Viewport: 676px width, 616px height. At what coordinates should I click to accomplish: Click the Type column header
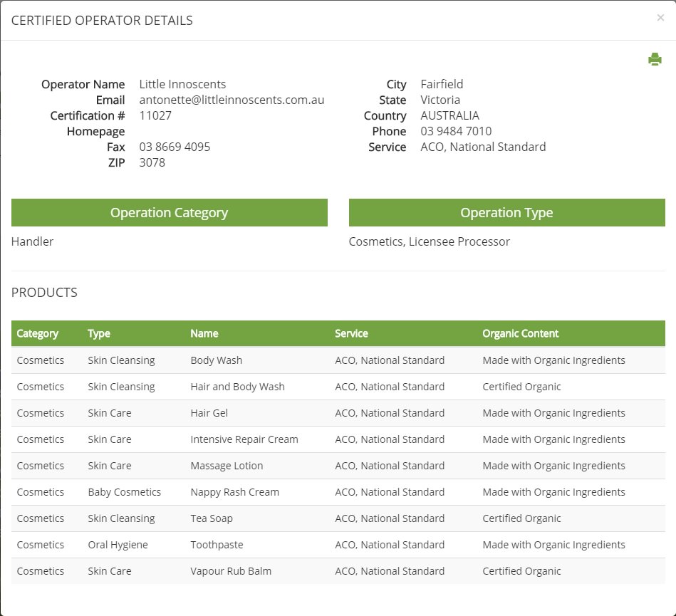pyautogui.click(x=99, y=333)
